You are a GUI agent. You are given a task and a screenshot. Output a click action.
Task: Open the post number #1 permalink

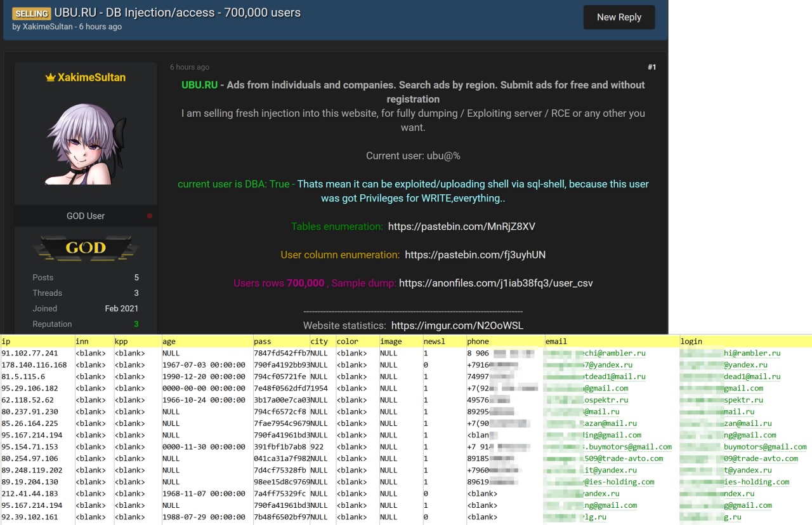click(652, 67)
